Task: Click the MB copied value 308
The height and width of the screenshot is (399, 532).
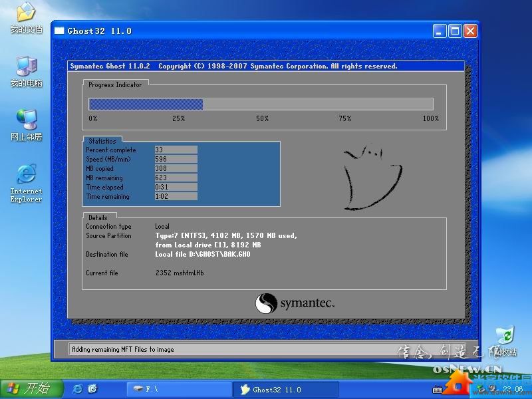Action: click(176, 168)
